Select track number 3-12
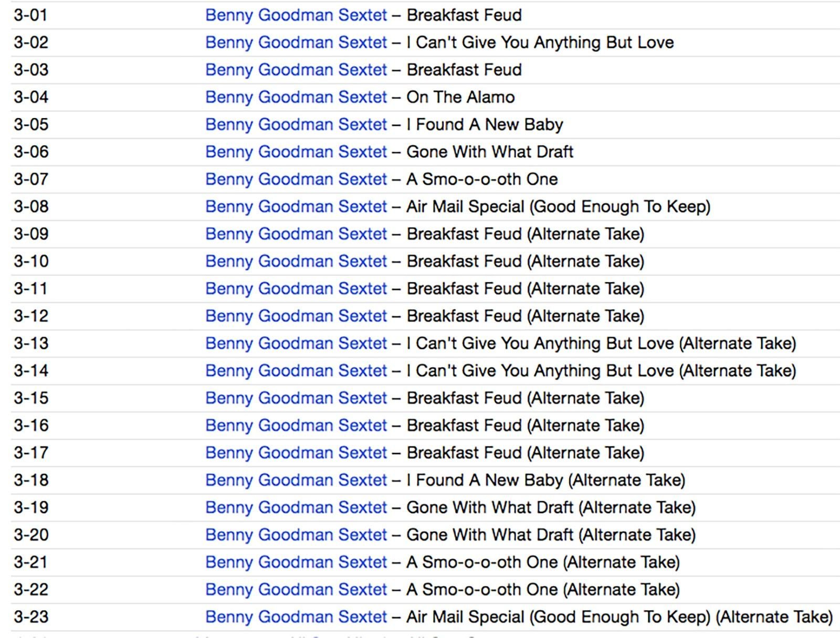Screen dimensions: 840x638 pyautogui.click(x=31, y=316)
